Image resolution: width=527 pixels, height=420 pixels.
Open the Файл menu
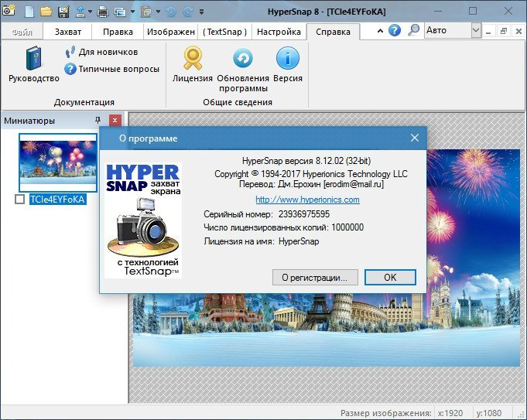(x=22, y=32)
